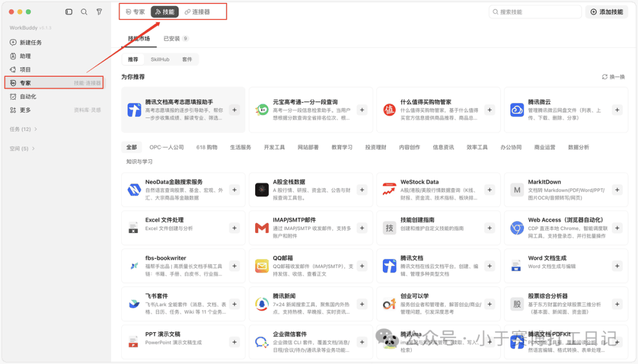Add QQ邮箱 with plus button
The height and width of the screenshot is (364, 638).
point(362,266)
